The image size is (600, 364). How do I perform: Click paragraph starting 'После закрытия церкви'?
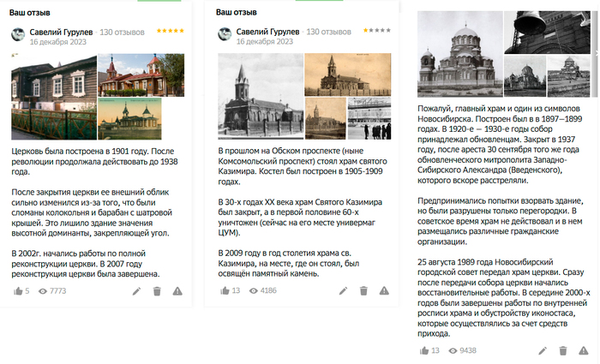pos(92,212)
